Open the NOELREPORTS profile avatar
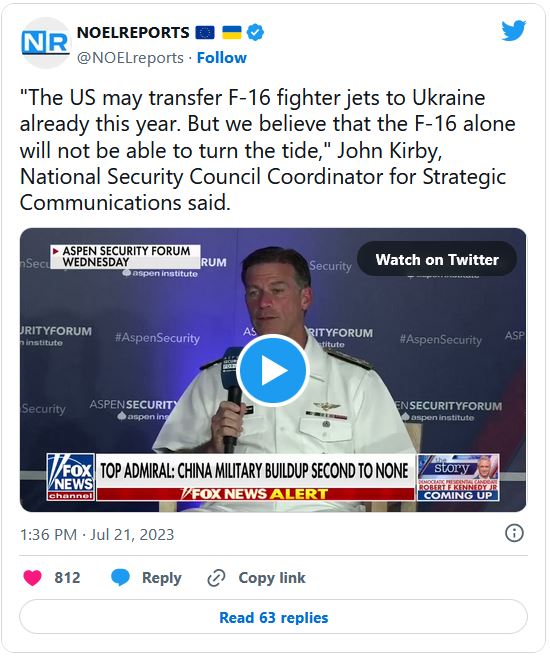Screen dimensions: 550x659 point(45,43)
